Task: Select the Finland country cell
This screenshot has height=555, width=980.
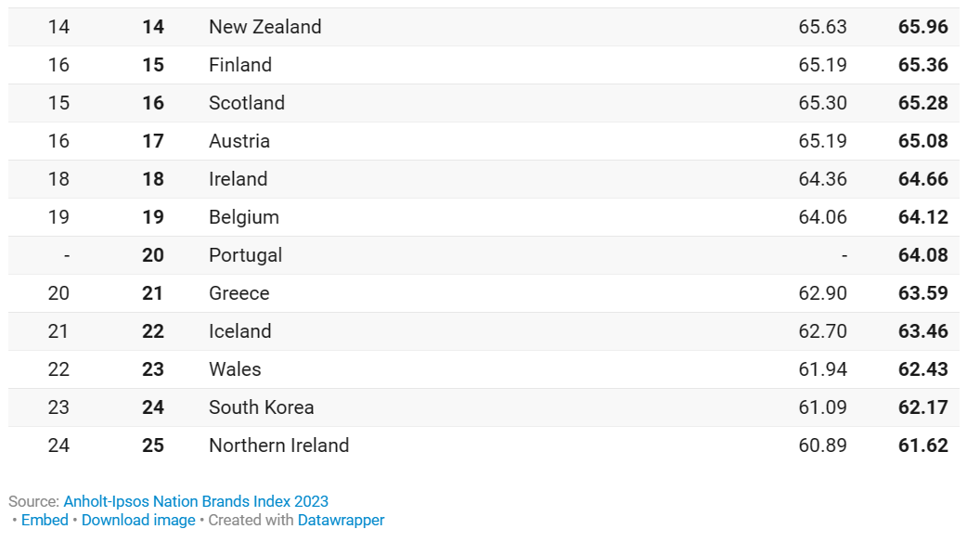Action: [x=240, y=65]
